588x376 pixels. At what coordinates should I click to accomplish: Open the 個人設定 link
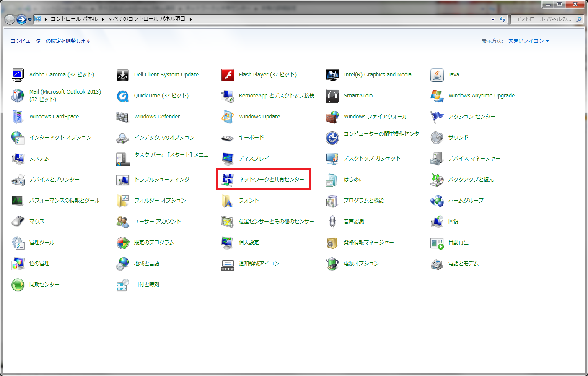click(x=249, y=243)
